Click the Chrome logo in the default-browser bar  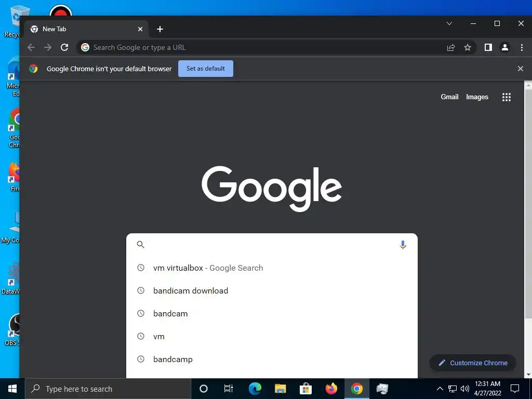[33, 69]
